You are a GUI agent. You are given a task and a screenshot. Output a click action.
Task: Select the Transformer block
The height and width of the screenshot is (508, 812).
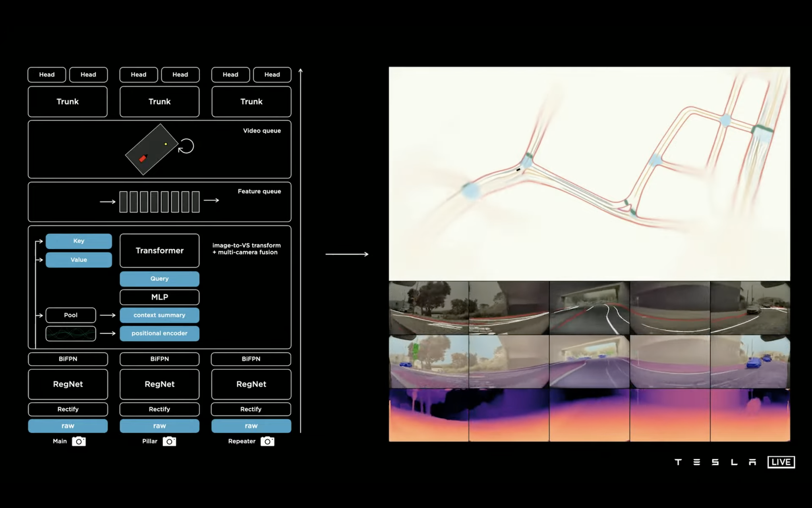tap(159, 250)
